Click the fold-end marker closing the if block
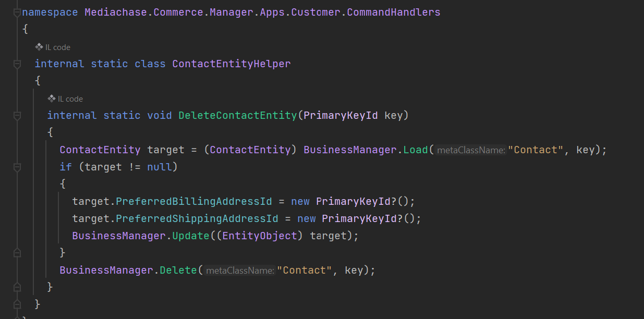Image resolution: width=644 pixels, height=319 pixels. pos(17,253)
